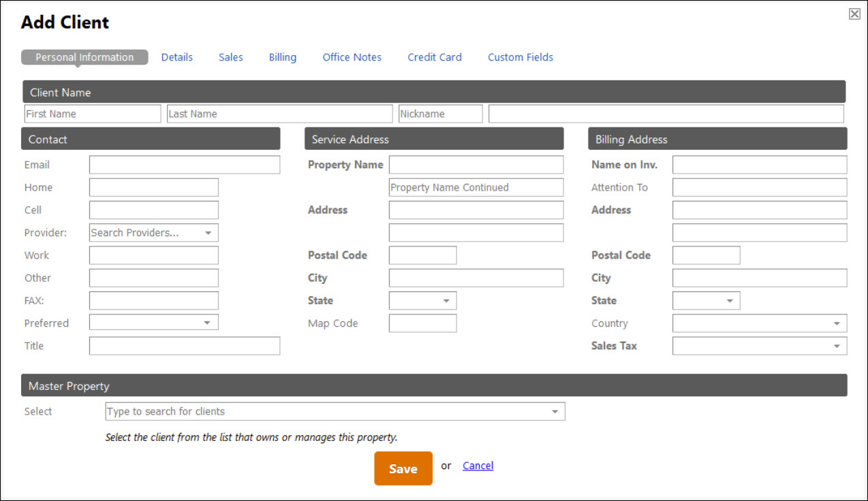Switch to the Details tab
Screen dimensions: 868x501
(x=177, y=57)
